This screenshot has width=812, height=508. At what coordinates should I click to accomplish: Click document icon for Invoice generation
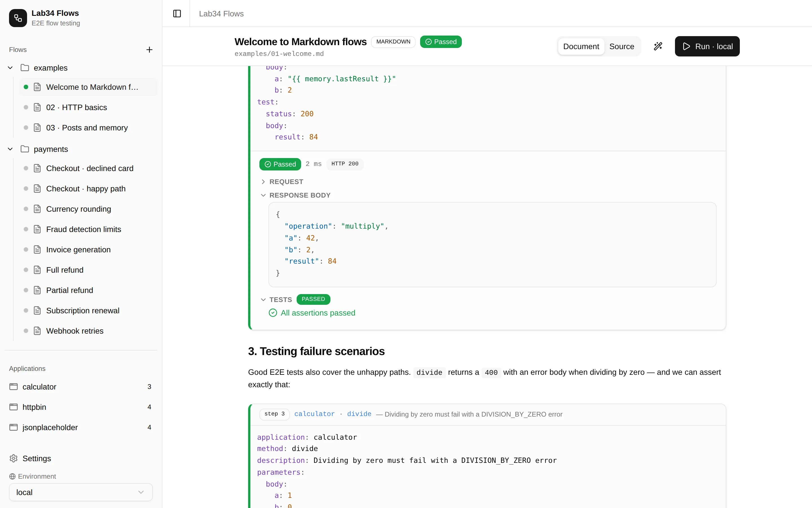(x=37, y=250)
